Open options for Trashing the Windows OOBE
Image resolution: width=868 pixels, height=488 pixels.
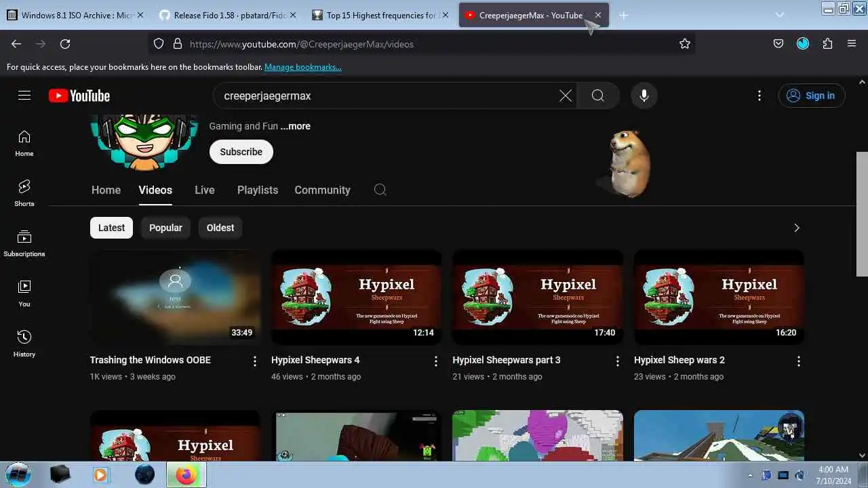pyautogui.click(x=255, y=361)
